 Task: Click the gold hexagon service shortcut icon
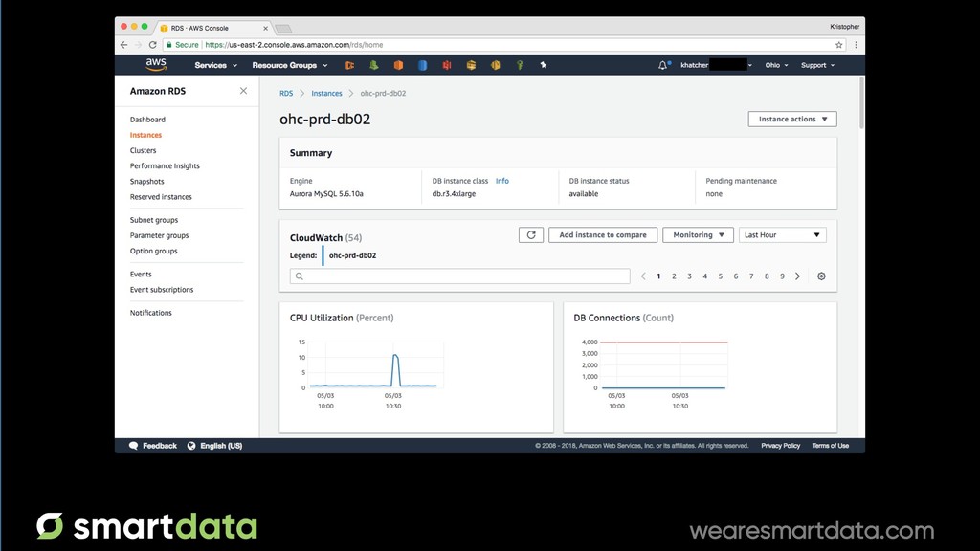[495, 65]
